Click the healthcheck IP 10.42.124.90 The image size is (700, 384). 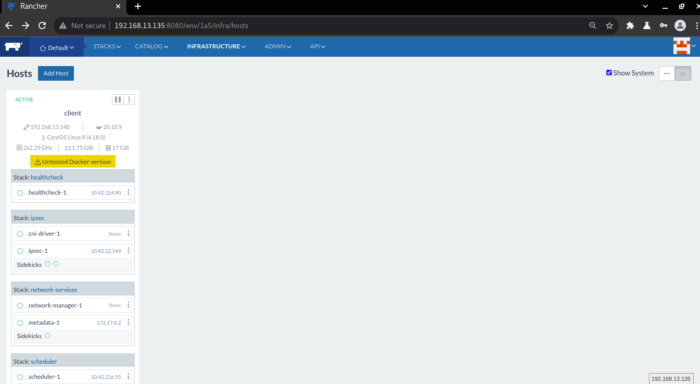pyautogui.click(x=106, y=193)
